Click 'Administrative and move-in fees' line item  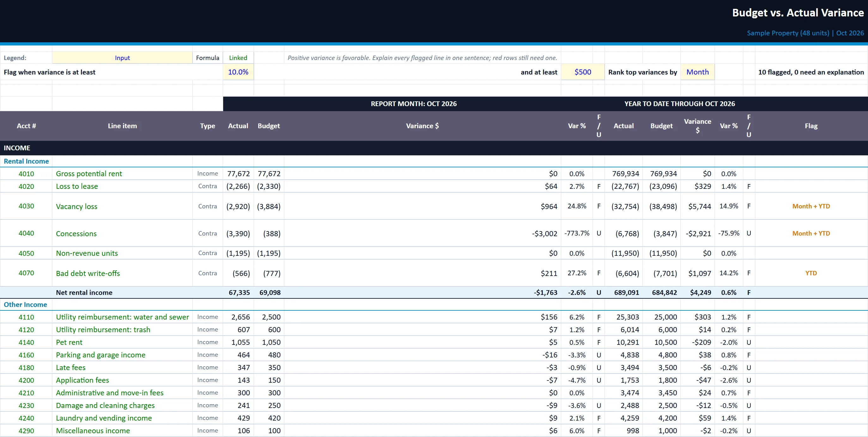click(109, 392)
